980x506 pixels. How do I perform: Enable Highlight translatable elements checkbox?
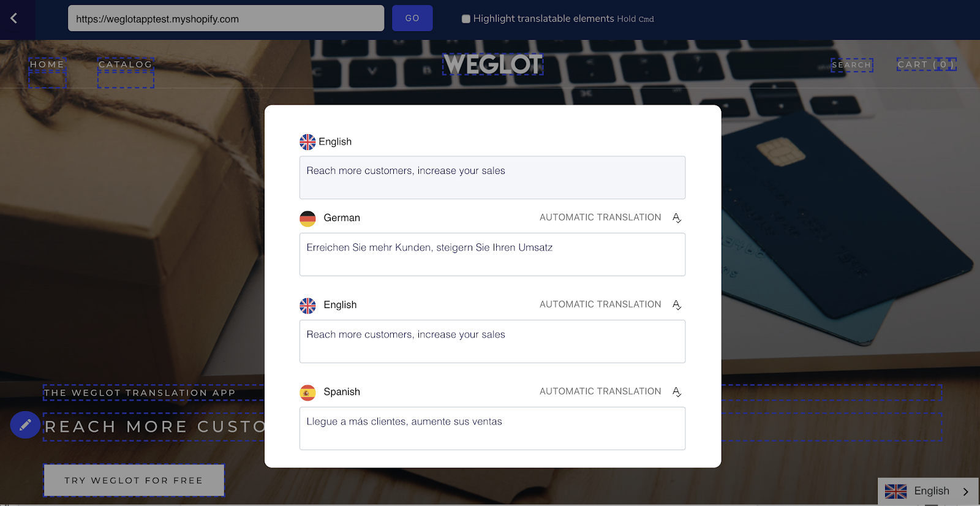pyautogui.click(x=466, y=19)
